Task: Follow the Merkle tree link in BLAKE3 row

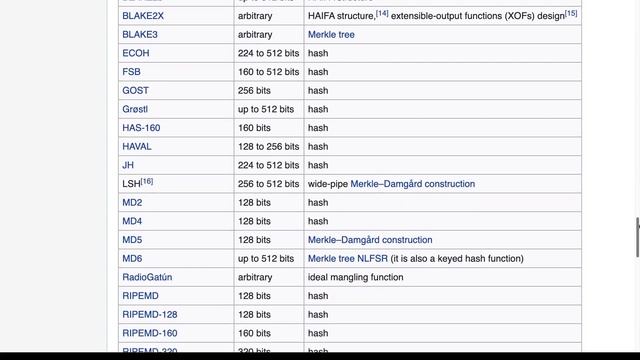Action: point(331,35)
